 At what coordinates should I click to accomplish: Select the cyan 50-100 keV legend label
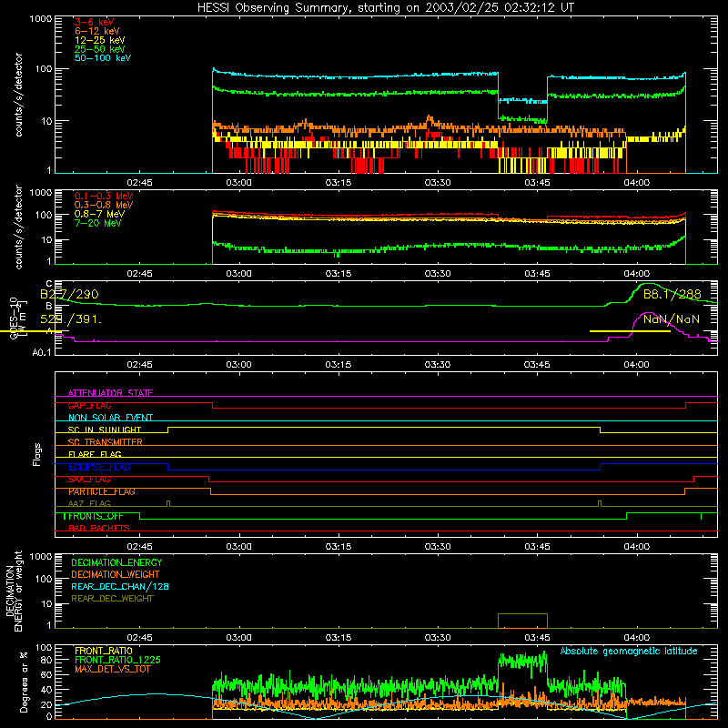point(102,58)
